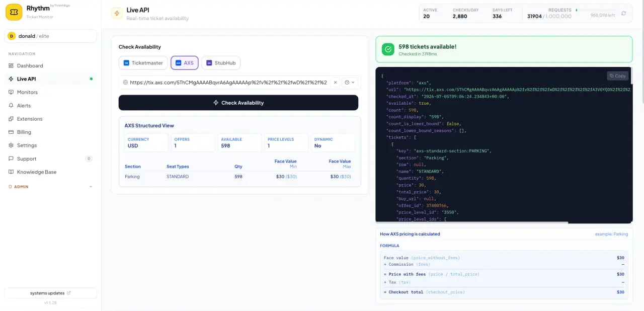The width and height of the screenshot is (644, 311).
Task: Click the Live API green status dot
Action: (x=91, y=79)
